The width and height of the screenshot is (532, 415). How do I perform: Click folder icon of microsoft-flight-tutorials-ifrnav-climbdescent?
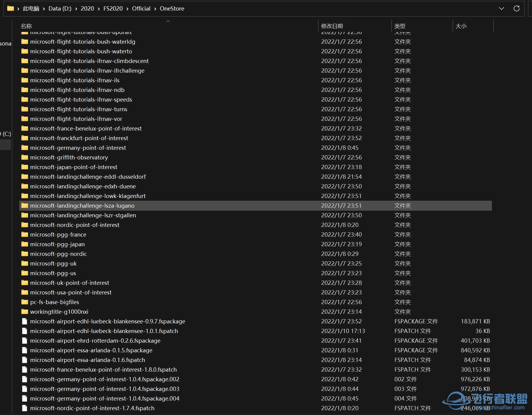coord(25,61)
